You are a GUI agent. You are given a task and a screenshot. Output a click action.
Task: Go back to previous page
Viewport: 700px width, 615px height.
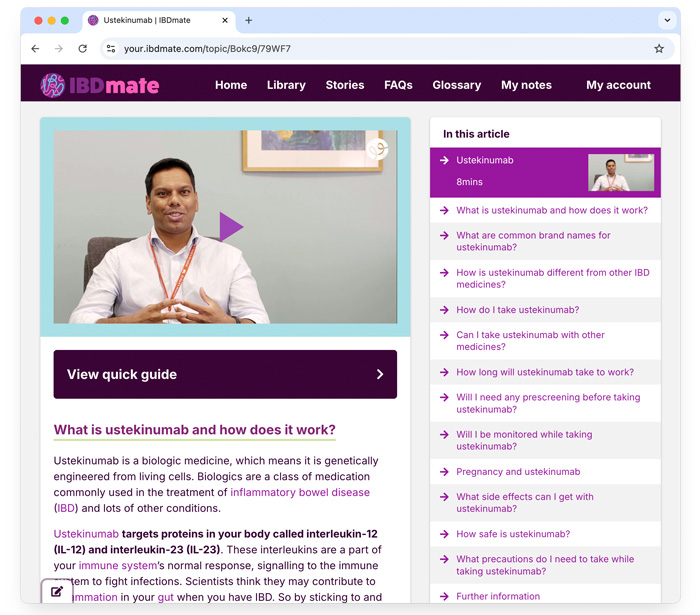[35, 49]
